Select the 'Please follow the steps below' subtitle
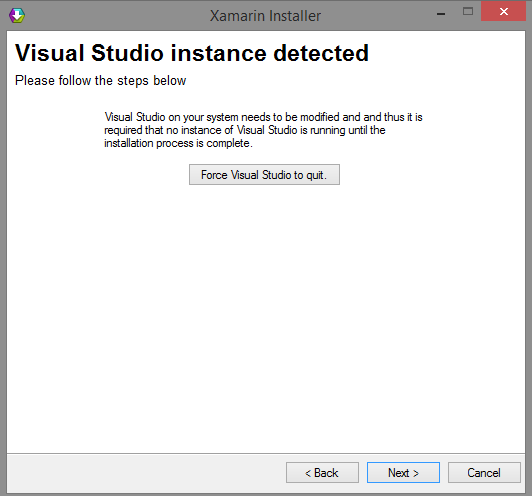Image resolution: width=532 pixels, height=496 pixels. (x=100, y=81)
